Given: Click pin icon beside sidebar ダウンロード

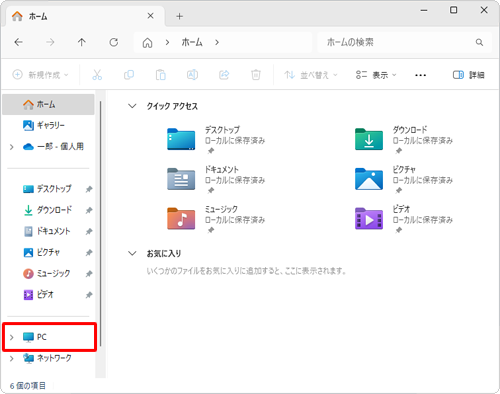Looking at the screenshot, I should 89,210.
